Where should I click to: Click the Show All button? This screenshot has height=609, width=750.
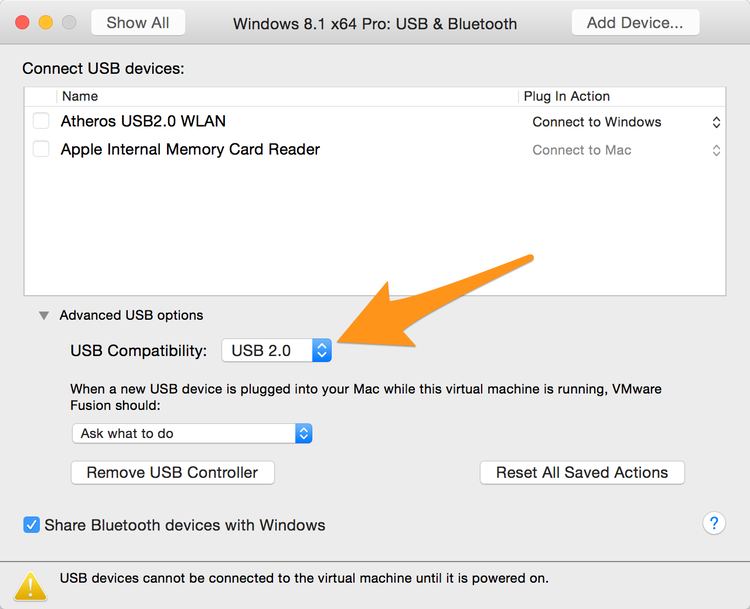138,22
